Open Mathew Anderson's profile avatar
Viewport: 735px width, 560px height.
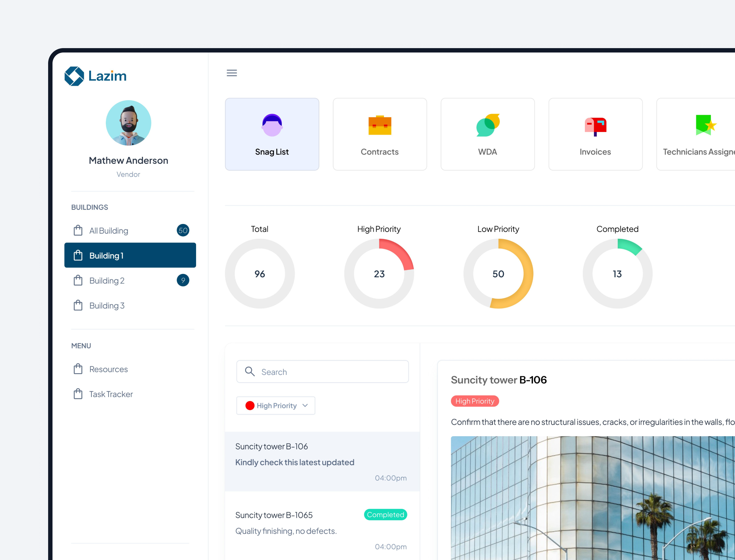pos(128,123)
